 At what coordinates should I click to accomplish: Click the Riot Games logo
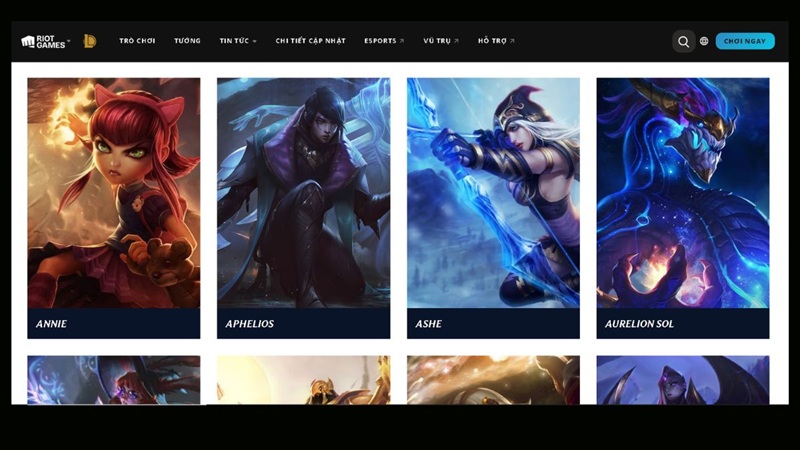pyautogui.click(x=43, y=41)
